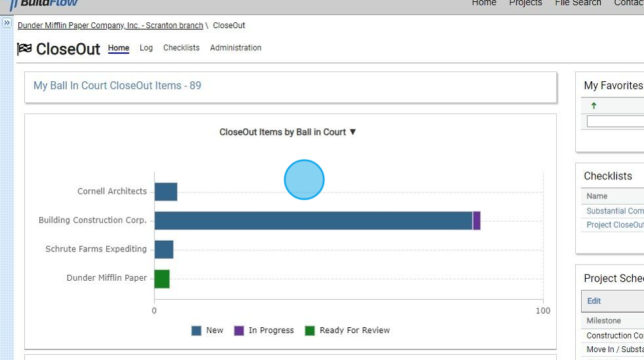
Task: Click CloseOut in the breadcrumb trail
Action: [229, 26]
